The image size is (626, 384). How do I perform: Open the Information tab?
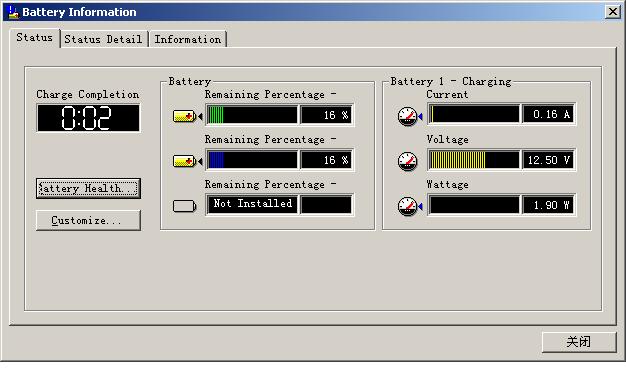click(188, 39)
